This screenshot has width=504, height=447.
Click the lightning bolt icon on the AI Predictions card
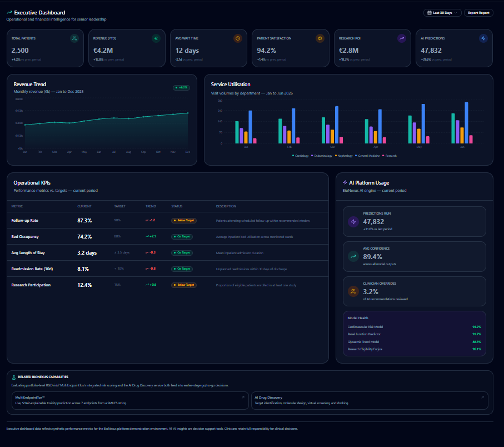(x=483, y=38)
